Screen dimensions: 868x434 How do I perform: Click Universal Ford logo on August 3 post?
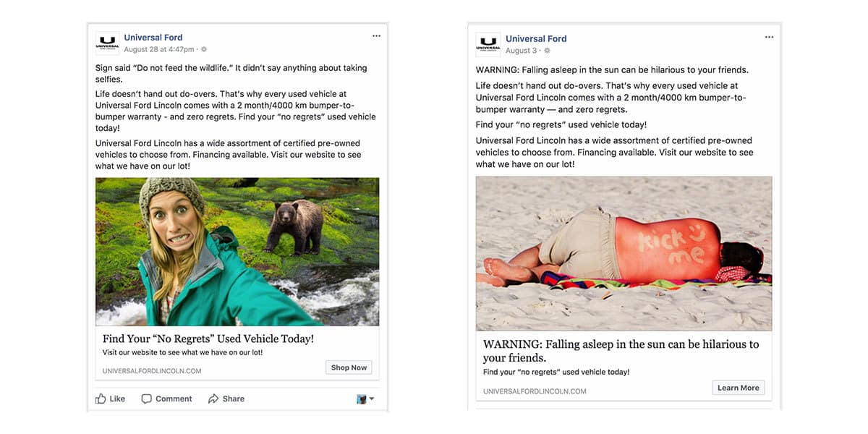pos(488,45)
